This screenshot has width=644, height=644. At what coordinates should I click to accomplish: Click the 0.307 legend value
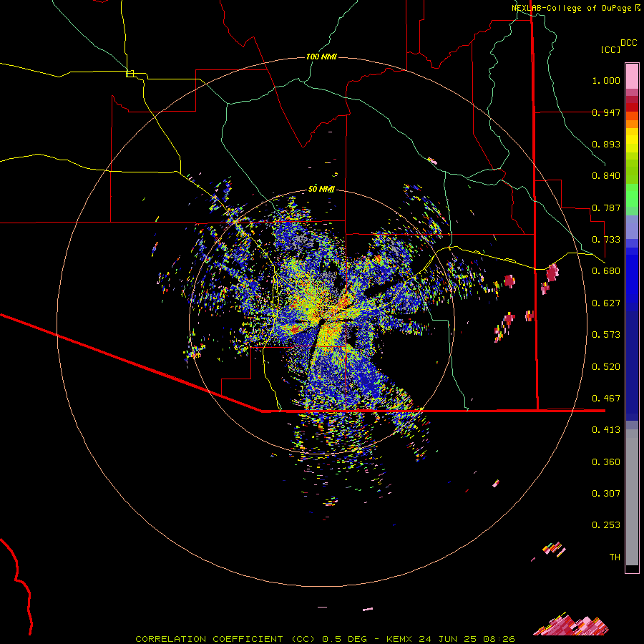pyautogui.click(x=606, y=494)
